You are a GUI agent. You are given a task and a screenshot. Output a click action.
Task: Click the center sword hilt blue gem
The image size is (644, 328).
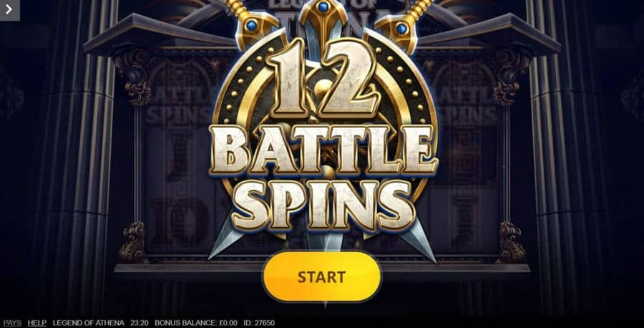pyautogui.click(x=323, y=7)
